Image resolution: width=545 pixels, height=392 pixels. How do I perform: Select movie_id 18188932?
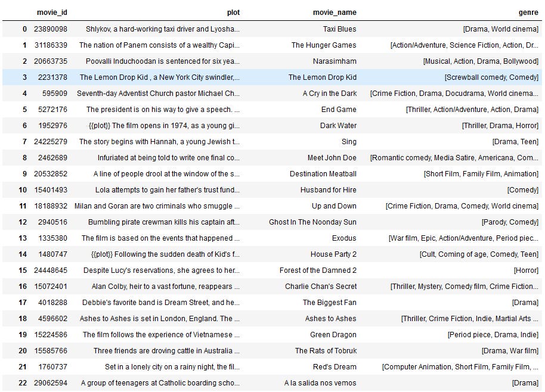pos(51,206)
